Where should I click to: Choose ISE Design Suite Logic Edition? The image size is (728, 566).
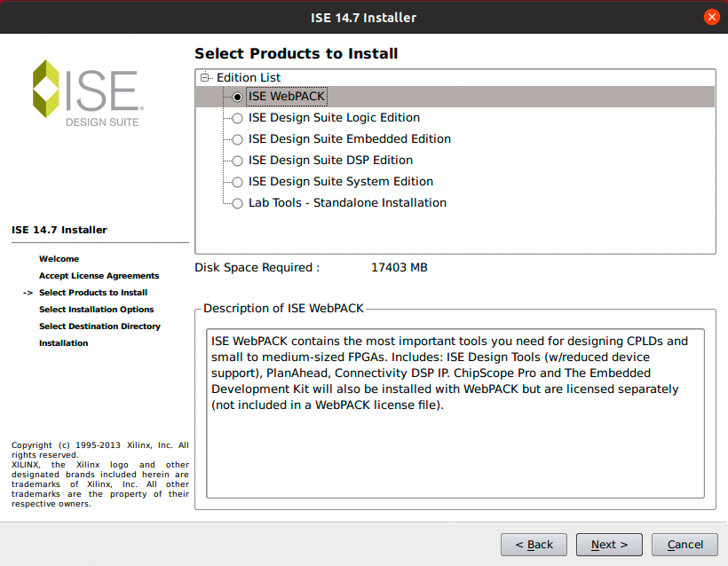[x=237, y=118]
